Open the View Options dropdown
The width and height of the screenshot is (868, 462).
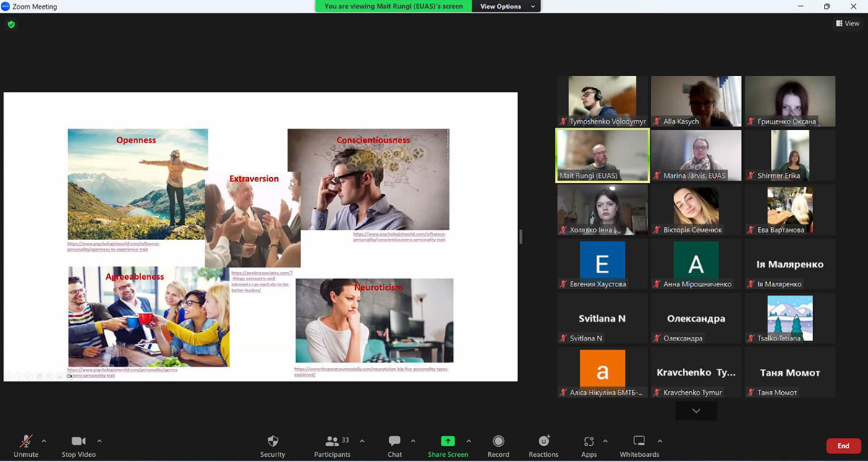(x=506, y=7)
